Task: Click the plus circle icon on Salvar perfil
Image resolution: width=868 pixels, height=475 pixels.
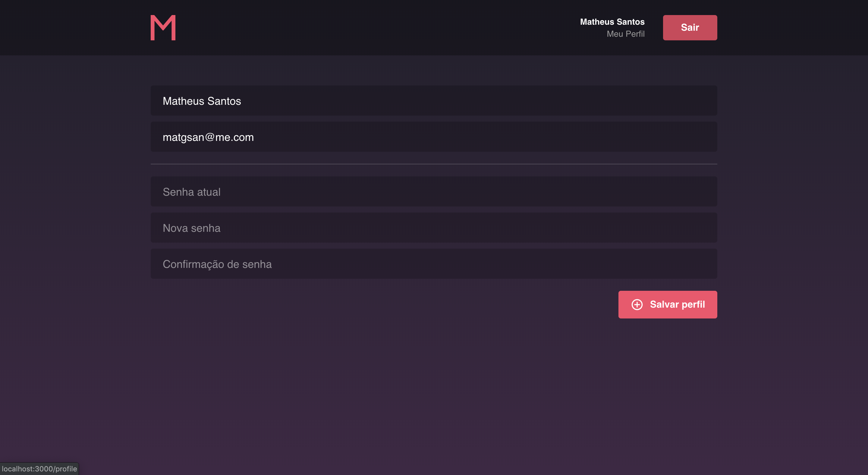Action: click(x=637, y=304)
